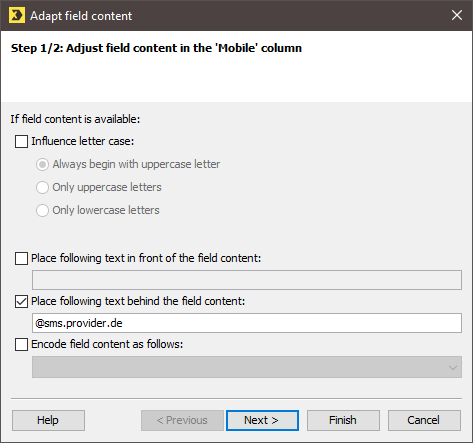Go back with the Previous button
The image size is (473, 443).
182,420
